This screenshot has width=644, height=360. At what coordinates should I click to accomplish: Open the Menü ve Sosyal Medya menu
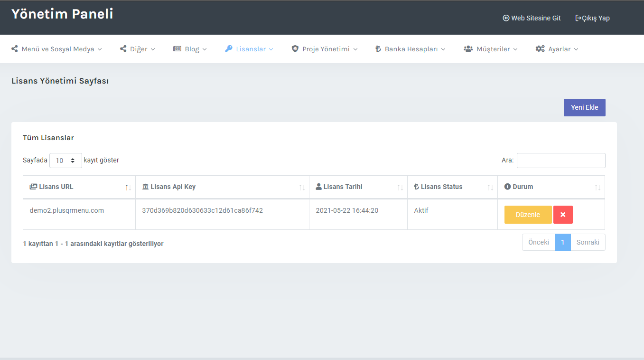click(57, 49)
